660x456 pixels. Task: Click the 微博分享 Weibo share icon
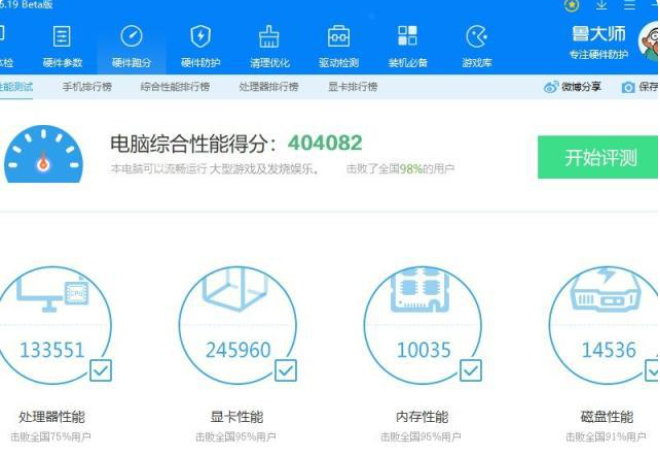(551, 87)
